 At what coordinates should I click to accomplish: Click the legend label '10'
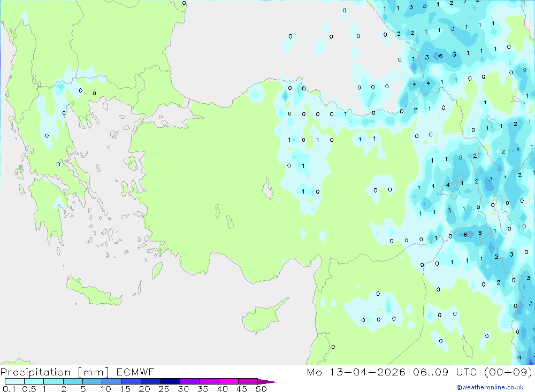106,389
